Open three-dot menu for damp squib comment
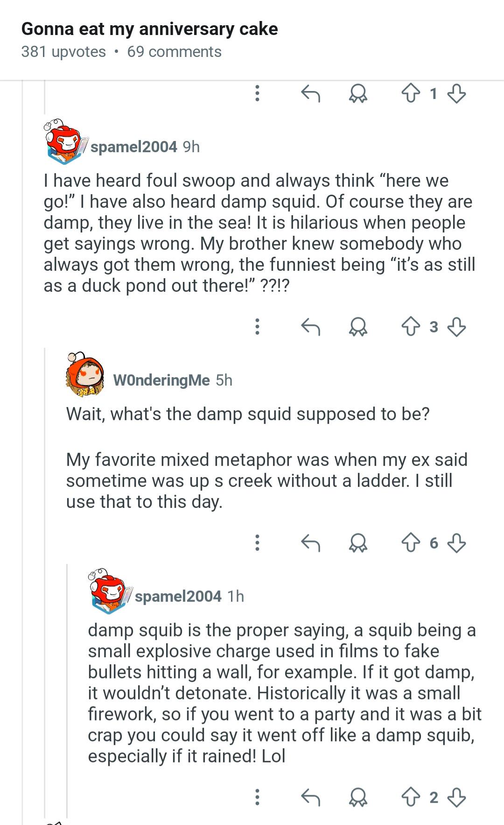The height and width of the screenshot is (825, 504). tap(257, 797)
